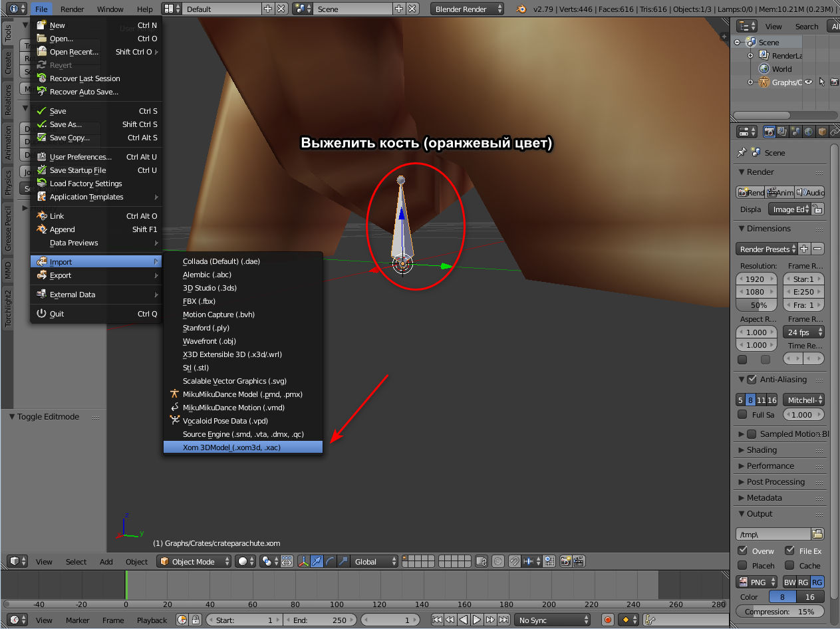Collapse the Scene tree node in outliner
The height and width of the screenshot is (629, 840).
[737, 43]
